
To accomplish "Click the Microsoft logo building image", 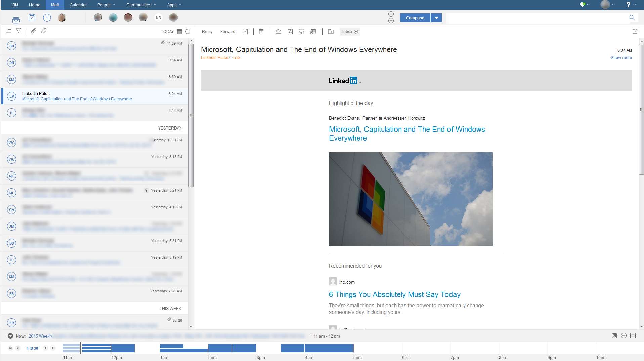I will (411, 199).
